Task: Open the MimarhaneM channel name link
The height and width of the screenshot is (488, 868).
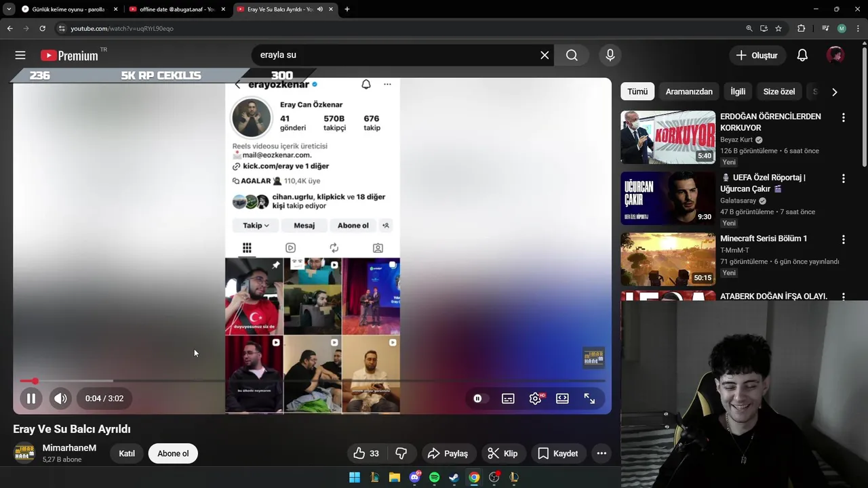Action: pos(69,448)
